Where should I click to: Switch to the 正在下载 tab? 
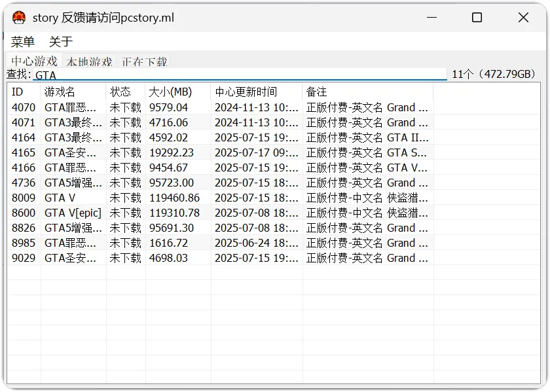coord(144,62)
